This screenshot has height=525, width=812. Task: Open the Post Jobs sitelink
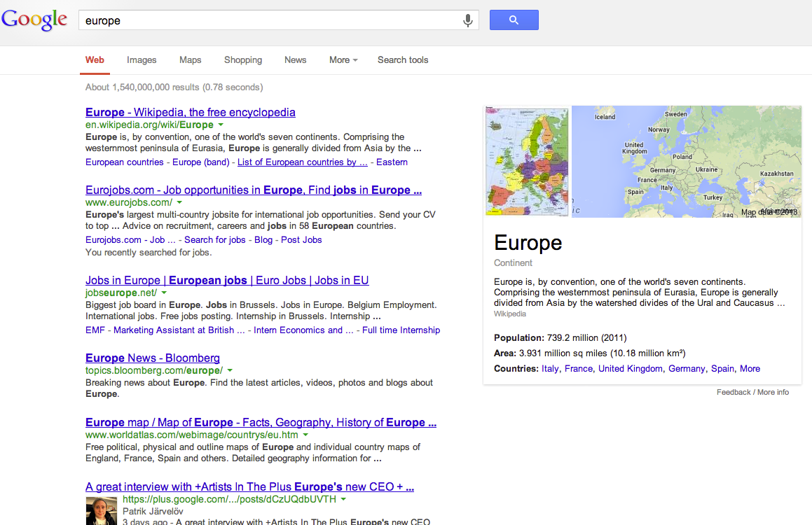tap(301, 239)
